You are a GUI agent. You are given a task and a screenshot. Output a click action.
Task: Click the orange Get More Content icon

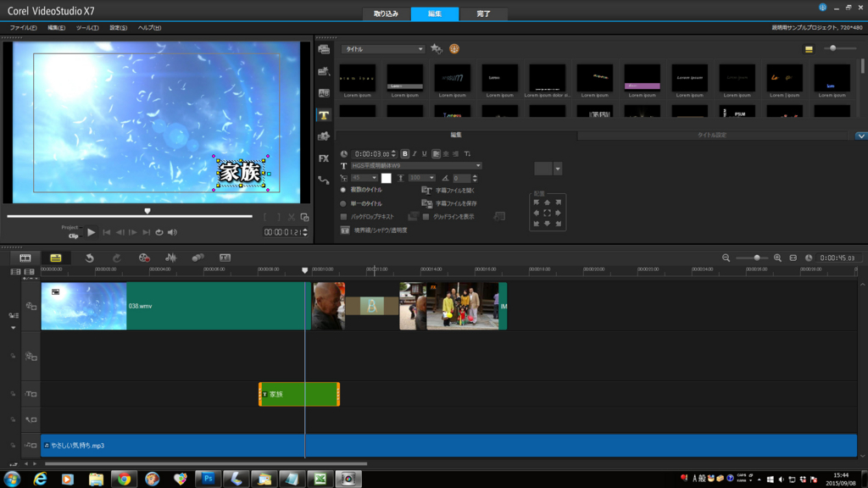click(x=454, y=48)
